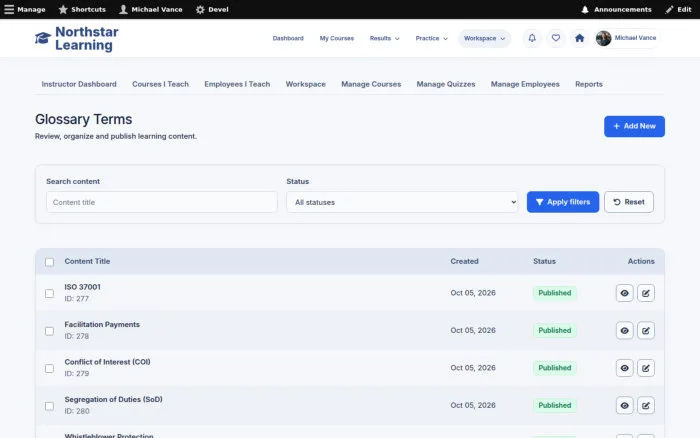Image resolution: width=700 pixels, height=438 pixels.
Task: Go to home via house icon
Action: (x=579, y=38)
